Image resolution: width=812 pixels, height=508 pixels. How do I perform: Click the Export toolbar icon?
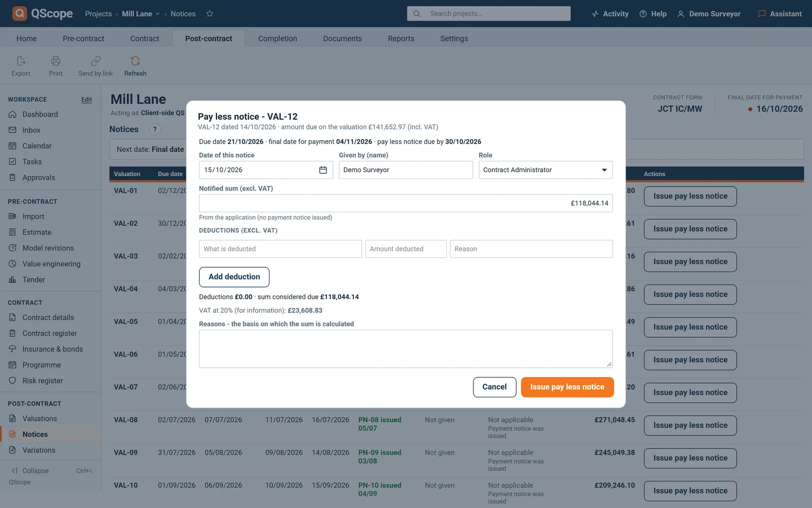pos(21,66)
